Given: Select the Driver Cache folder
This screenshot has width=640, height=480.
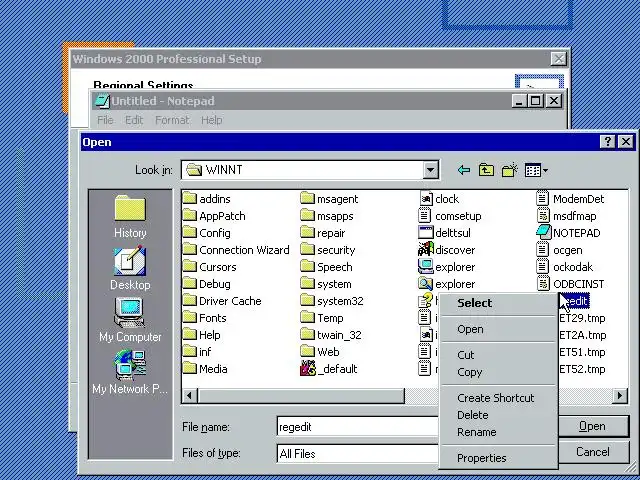Looking at the screenshot, I should click(222, 301).
